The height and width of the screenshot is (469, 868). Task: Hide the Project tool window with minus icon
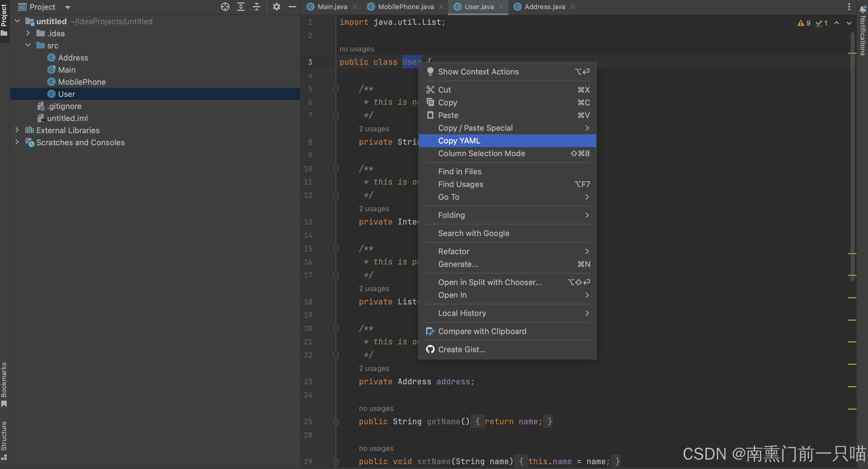(x=292, y=7)
